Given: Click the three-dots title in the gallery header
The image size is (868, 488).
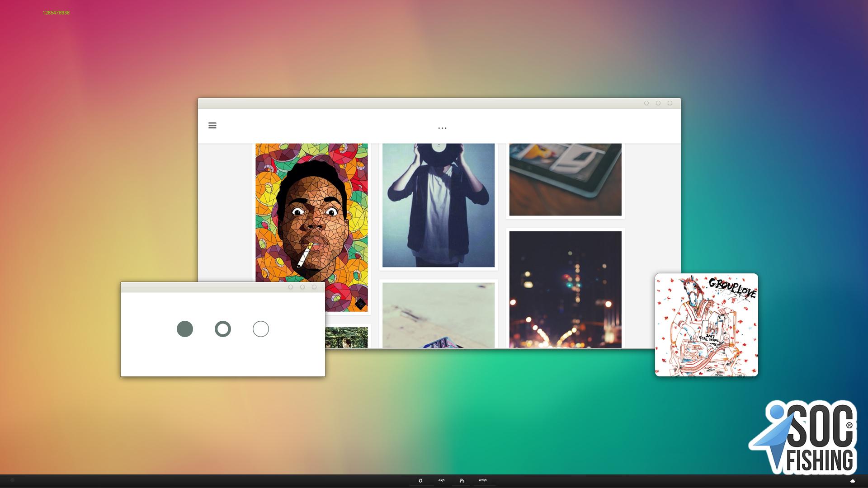Looking at the screenshot, I should (442, 128).
